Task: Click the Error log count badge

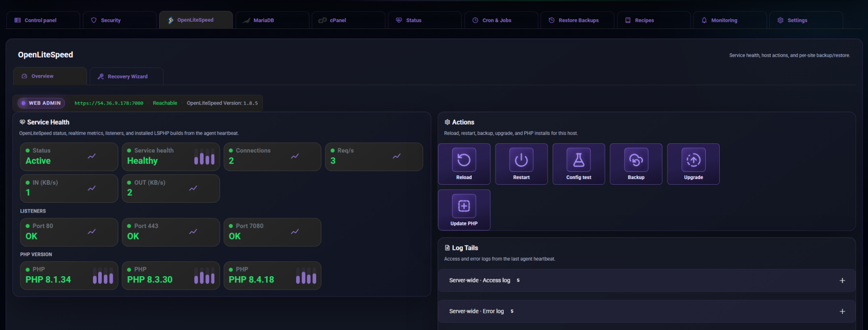Action: click(512, 311)
